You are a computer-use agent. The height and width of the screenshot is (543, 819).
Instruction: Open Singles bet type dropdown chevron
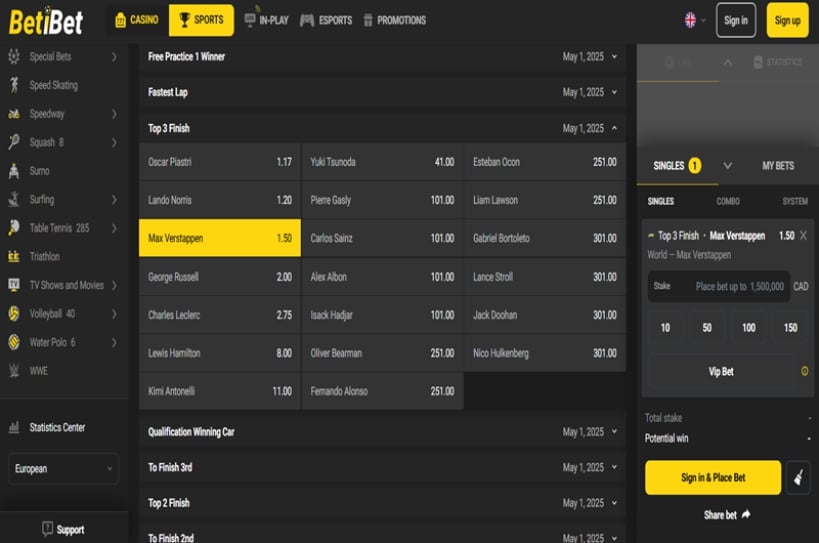728,166
